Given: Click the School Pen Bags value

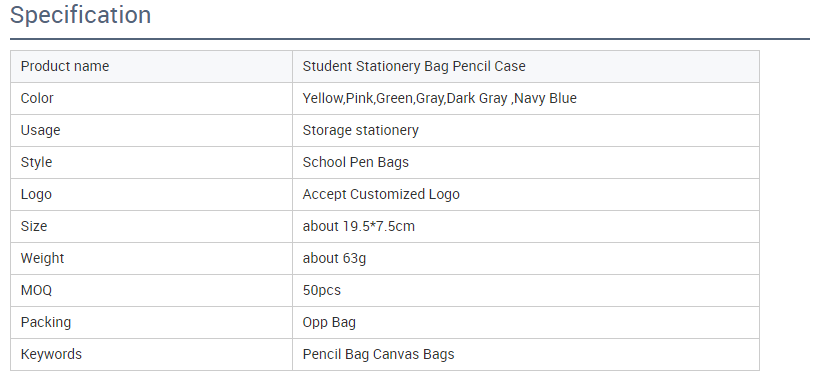Looking at the screenshot, I should (356, 162).
